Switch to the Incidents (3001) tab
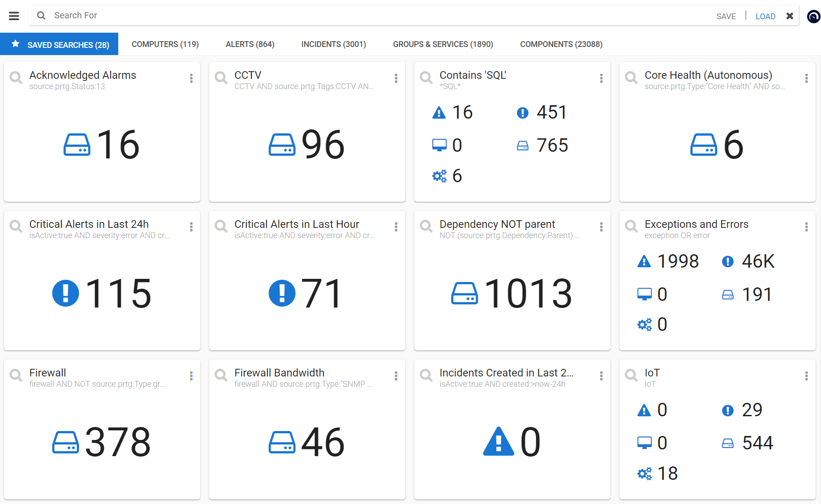Image resolution: width=821 pixels, height=504 pixels. [x=333, y=44]
